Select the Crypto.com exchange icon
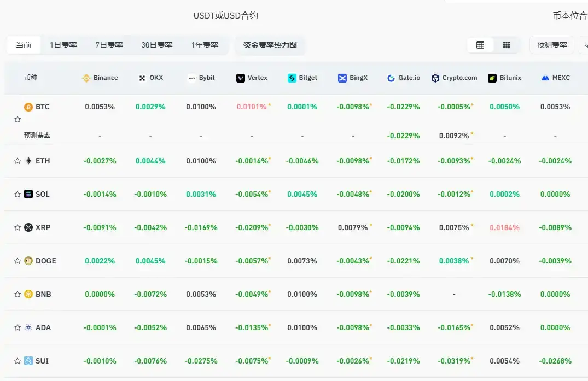Screen dimensions: 588x381 434,78
